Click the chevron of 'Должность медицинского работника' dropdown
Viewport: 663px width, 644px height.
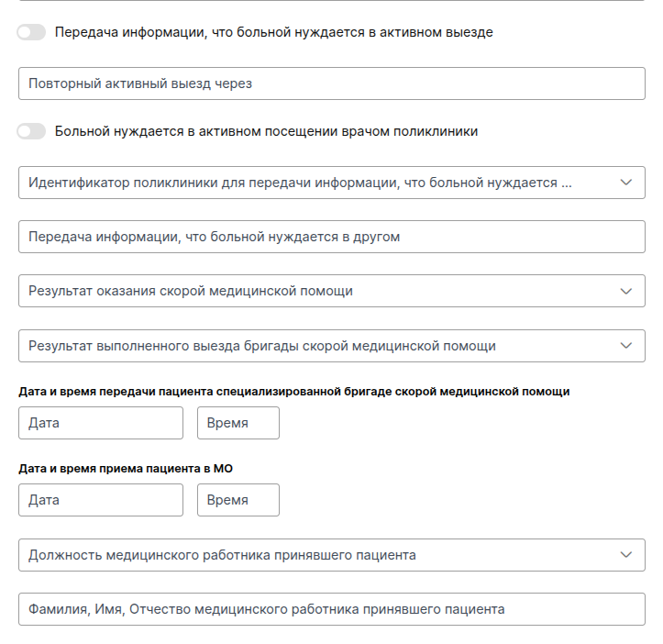click(626, 555)
